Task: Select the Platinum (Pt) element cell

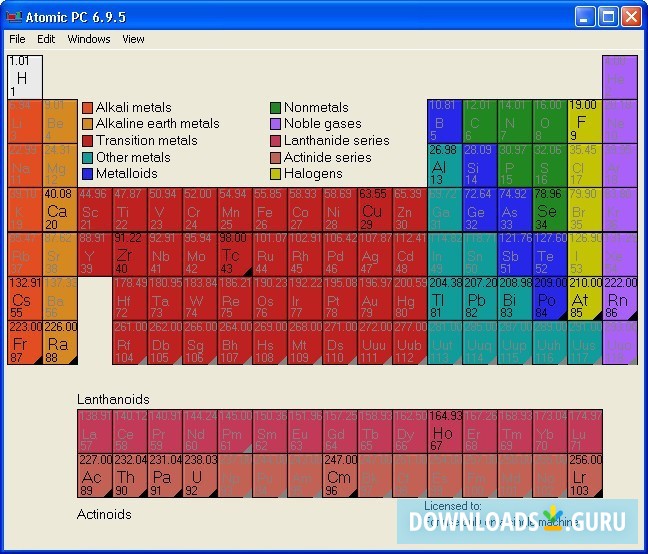Action: pos(340,298)
